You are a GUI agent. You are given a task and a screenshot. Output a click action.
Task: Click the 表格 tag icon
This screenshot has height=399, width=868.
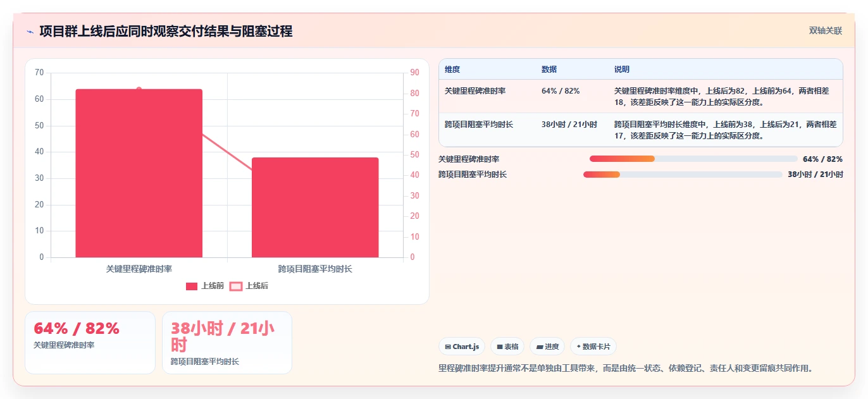(500, 347)
